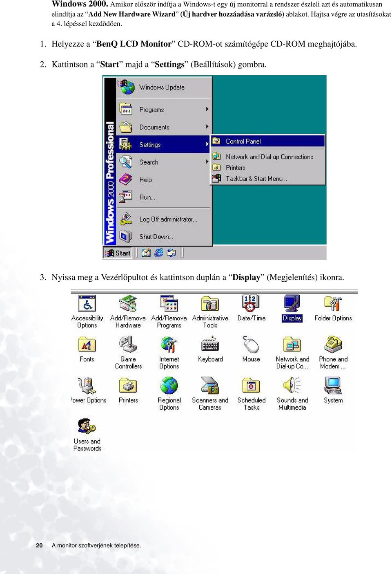Open Network and Dial-up Connections submenu item
The width and height of the screenshot is (392, 574).
(268, 157)
